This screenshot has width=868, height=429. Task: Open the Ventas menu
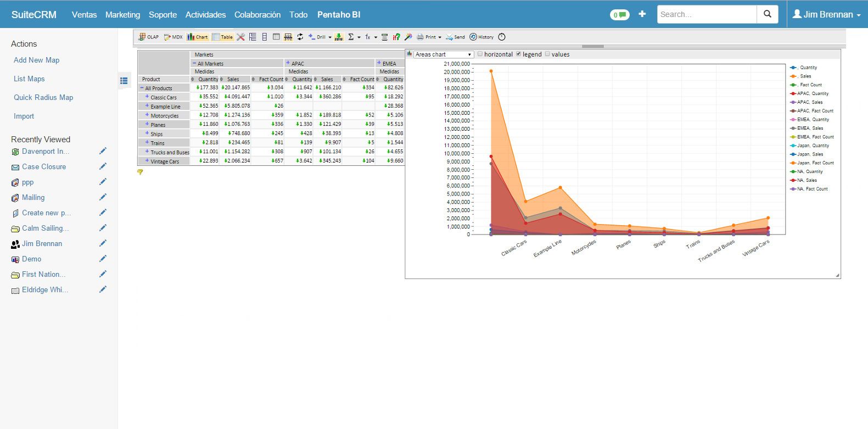tap(84, 14)
